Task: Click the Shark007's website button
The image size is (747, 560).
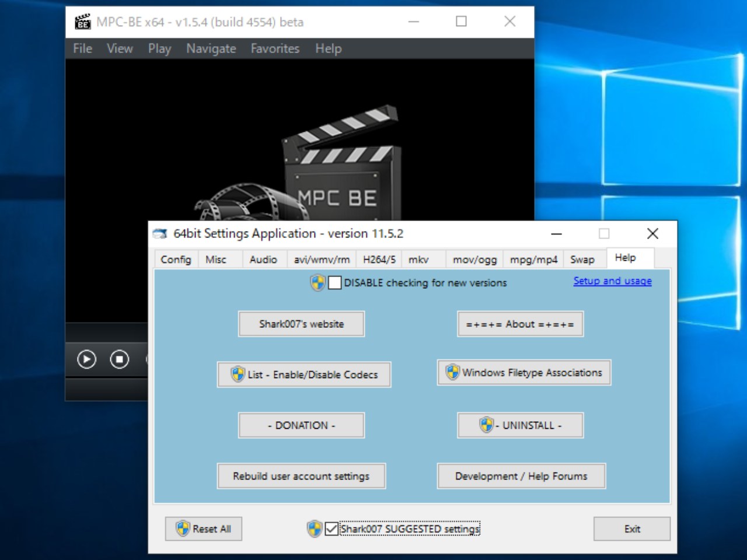Action: [302, 324]
